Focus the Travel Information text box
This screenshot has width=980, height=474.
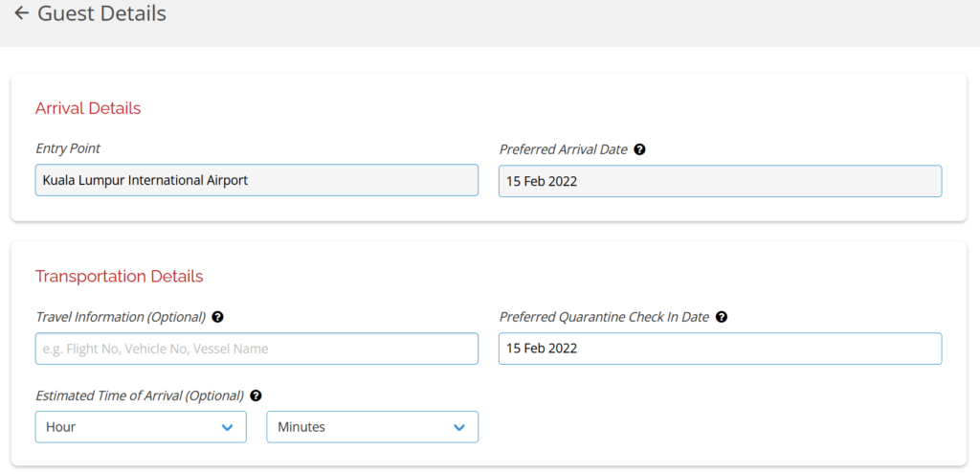(x=256, y=349)
